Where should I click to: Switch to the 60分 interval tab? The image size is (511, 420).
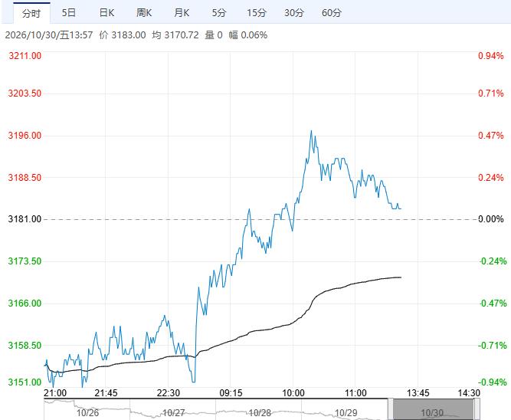[x=332, y=13]
